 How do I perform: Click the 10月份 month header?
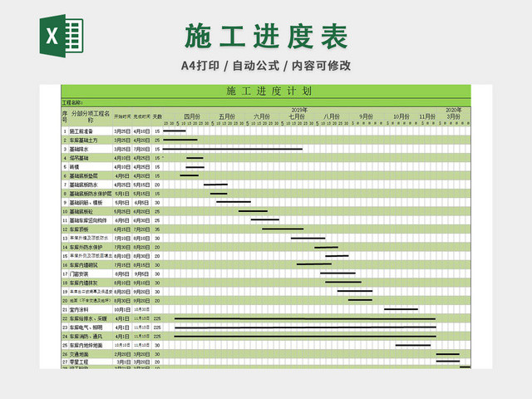click(x=401, y=116)
